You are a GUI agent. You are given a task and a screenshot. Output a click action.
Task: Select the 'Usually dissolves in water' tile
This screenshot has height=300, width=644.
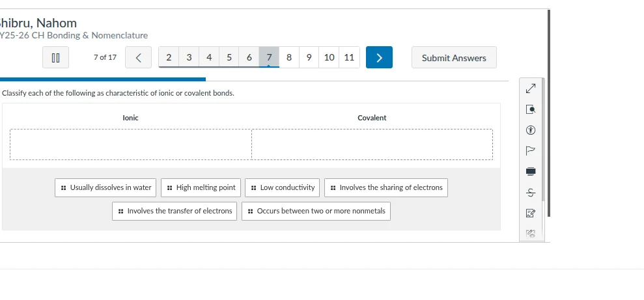(x=105, y=187)
